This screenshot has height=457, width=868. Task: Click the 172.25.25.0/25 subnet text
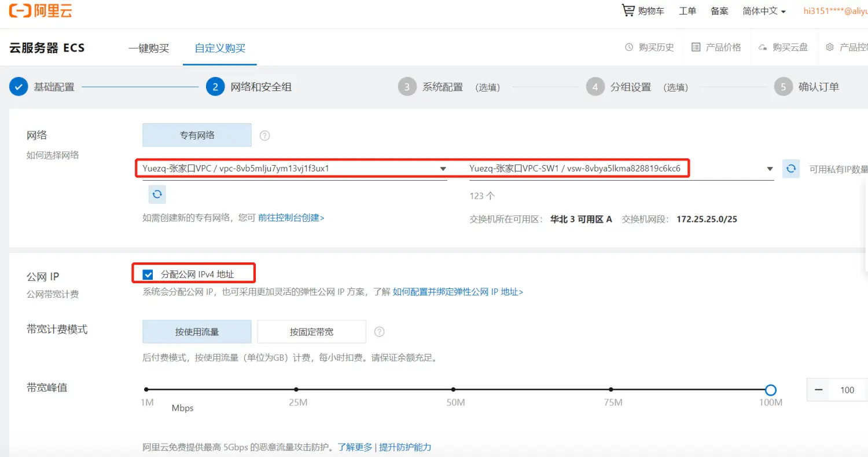coord(707,220)
